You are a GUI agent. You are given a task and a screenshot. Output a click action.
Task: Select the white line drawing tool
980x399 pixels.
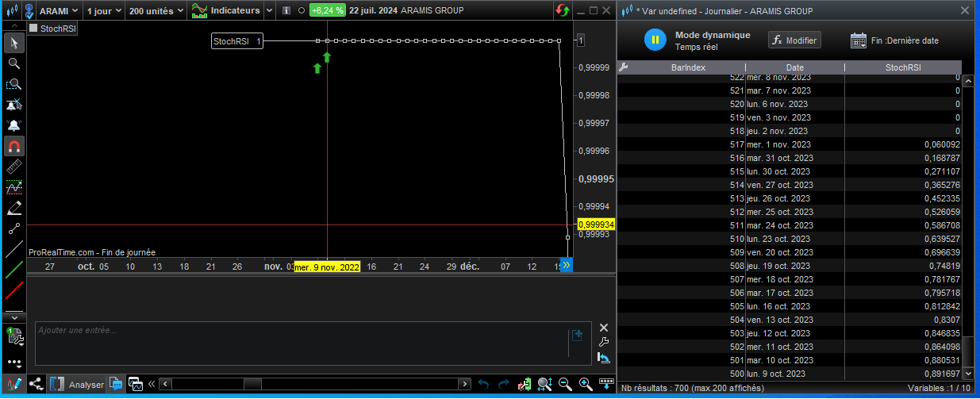(13, 249)
